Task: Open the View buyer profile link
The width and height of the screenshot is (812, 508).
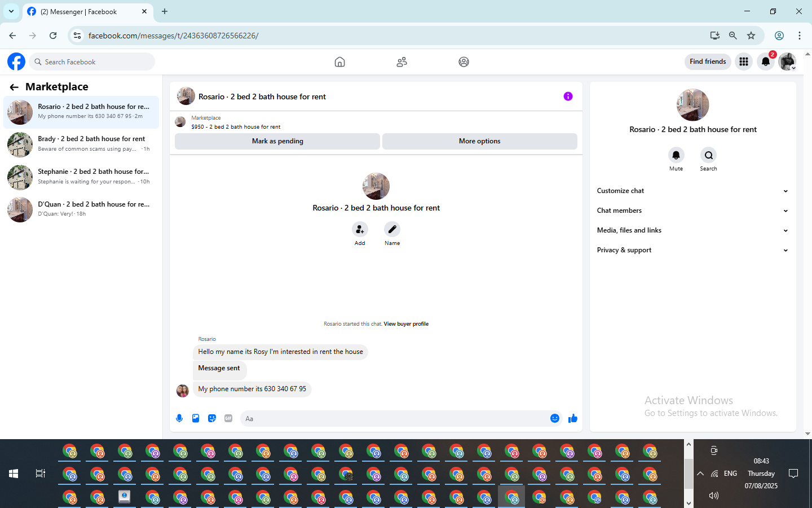Action: point(406,324)
